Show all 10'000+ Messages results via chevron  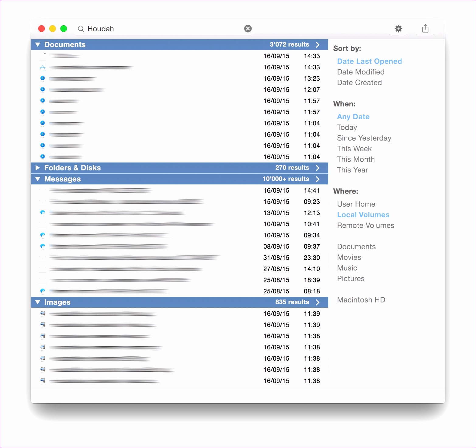point(318,179)
